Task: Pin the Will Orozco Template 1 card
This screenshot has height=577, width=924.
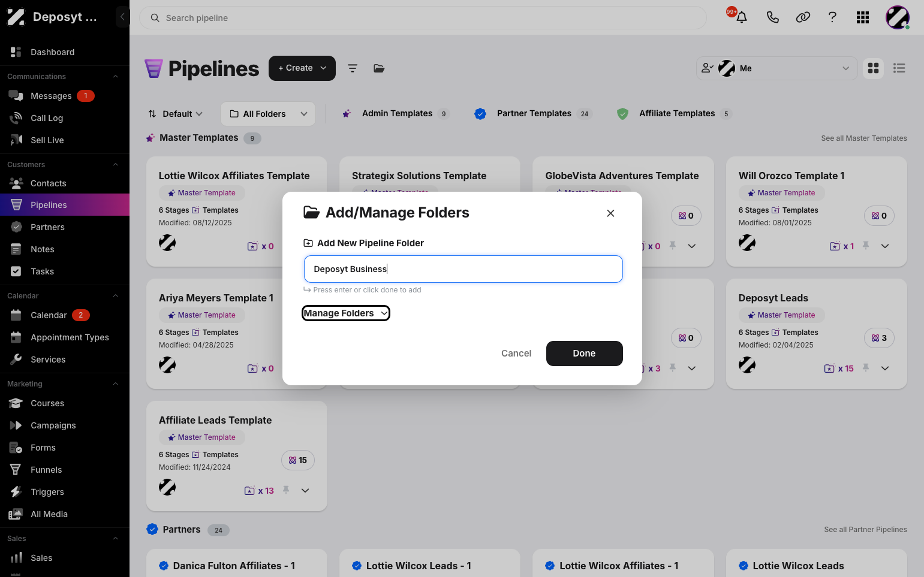Action: (x=866, y=246)
